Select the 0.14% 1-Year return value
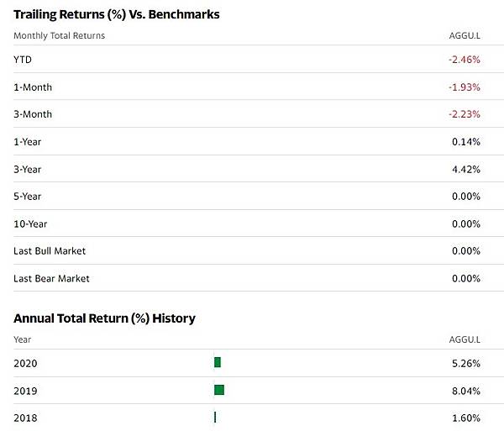 (466, 142)
